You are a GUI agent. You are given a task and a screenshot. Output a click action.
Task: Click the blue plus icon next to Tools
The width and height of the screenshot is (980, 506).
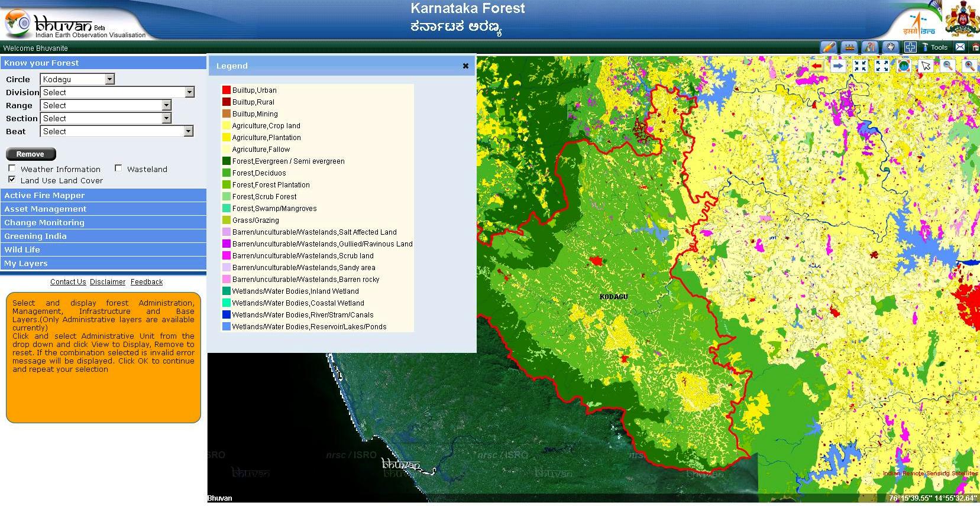tap(910, 47)
